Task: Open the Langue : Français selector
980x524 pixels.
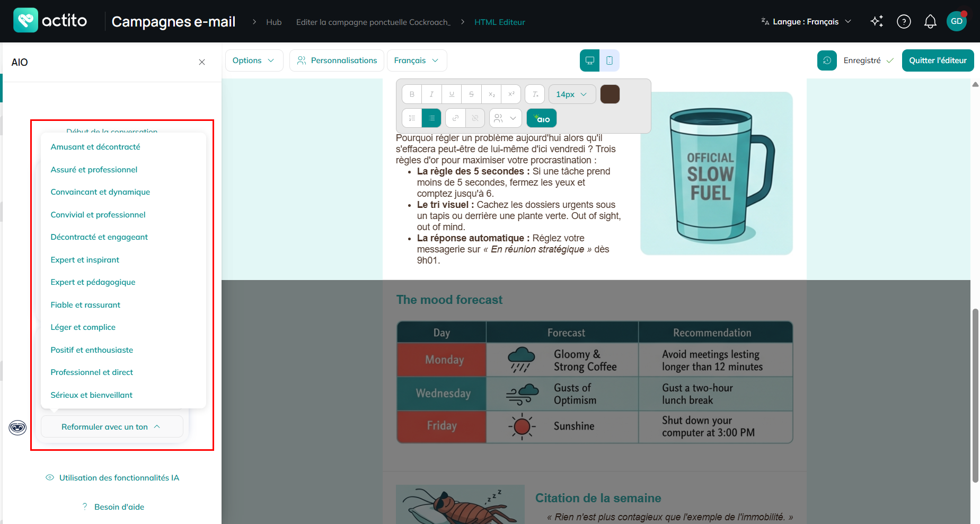Action: 806,22
